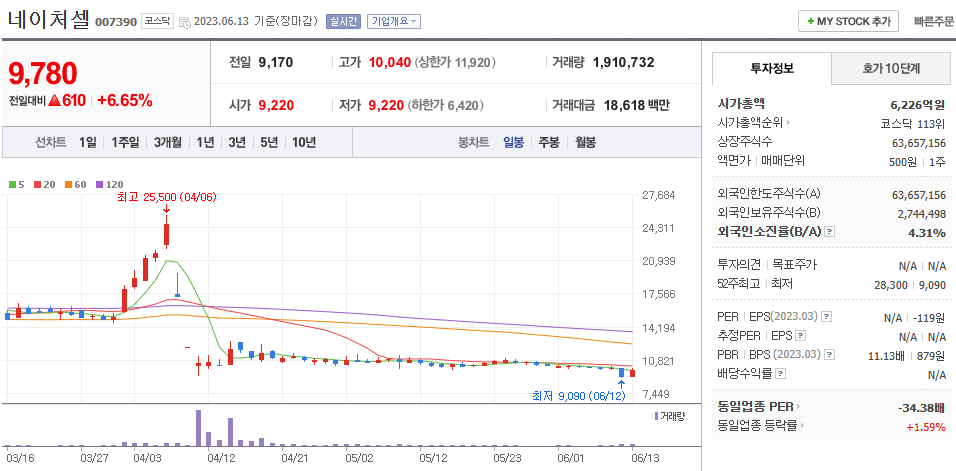Click the 거래량 value 1,910,732
This screenshot has height=471, width=956.
pyautogui.click(x=623, y=62)
